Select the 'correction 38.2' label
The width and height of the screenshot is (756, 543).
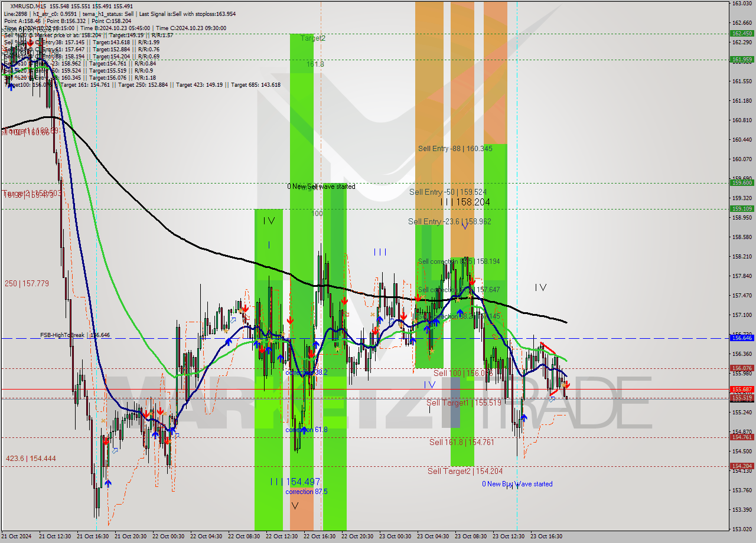pyautogui.click(x=307, y=373)
